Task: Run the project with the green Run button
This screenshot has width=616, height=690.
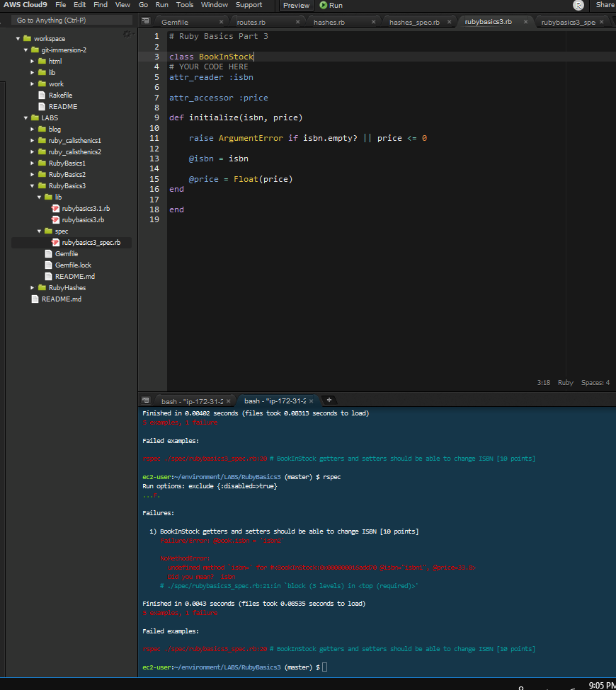Action: point(330,6)
